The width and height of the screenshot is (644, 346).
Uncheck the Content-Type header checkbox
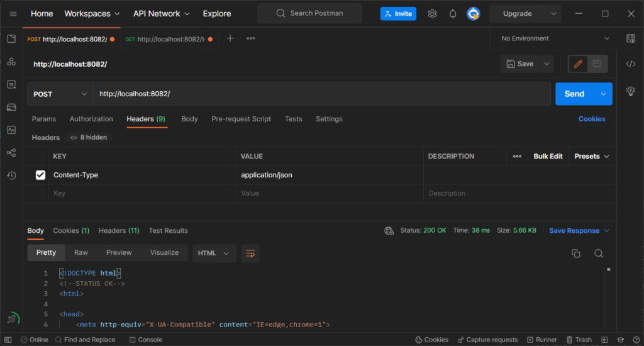coord(40,175)
